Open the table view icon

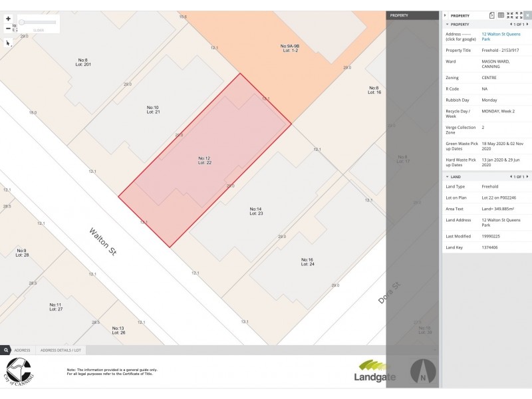501,15
